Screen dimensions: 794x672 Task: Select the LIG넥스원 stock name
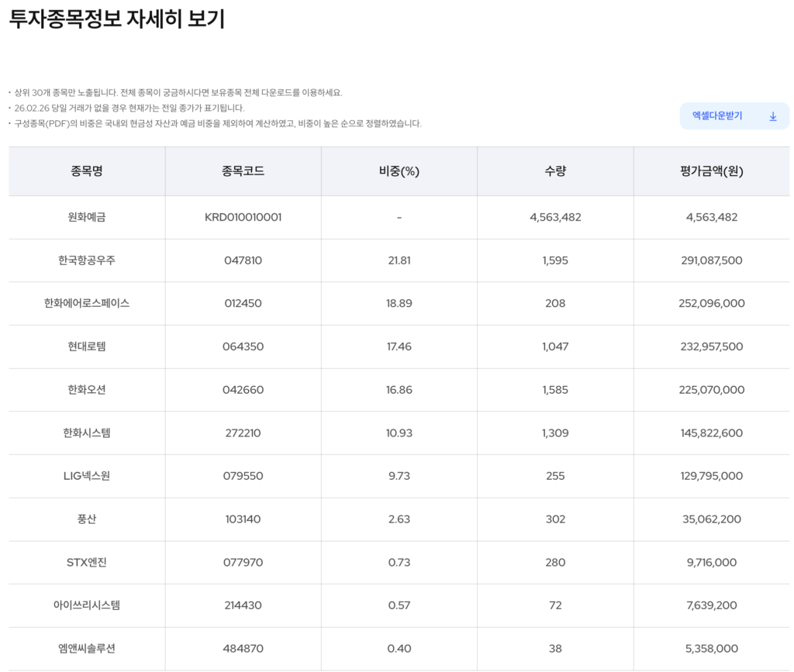pyautogui.click(x=87, y=476)
